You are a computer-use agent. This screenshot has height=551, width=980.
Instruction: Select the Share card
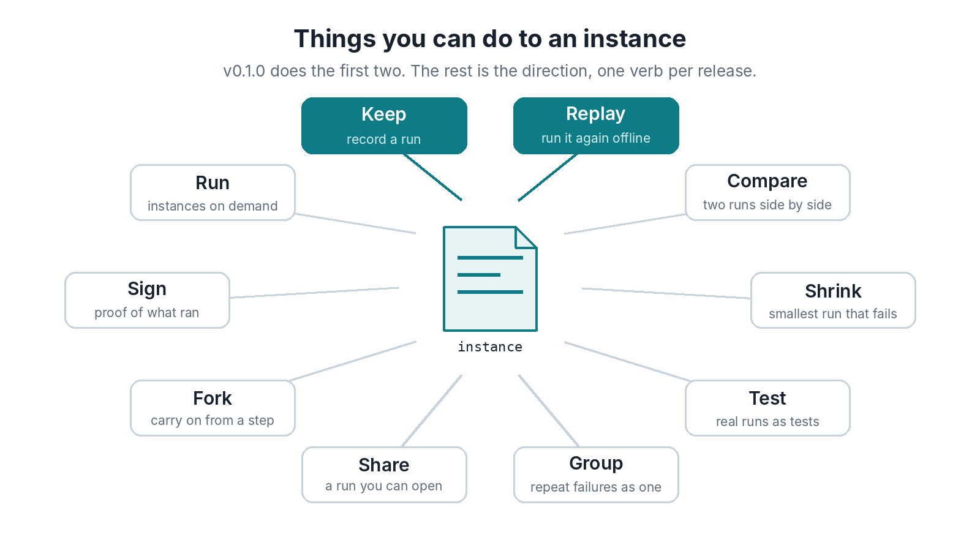[384, 474]
